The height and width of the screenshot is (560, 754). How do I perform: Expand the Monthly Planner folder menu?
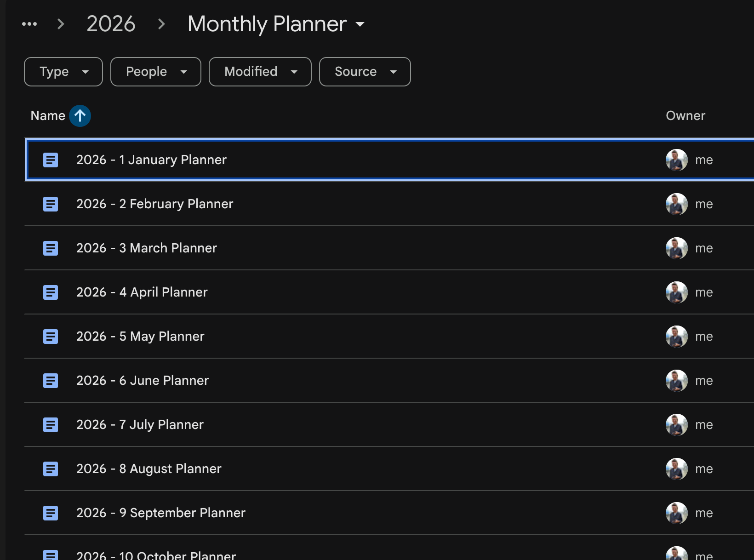[360, 24]
